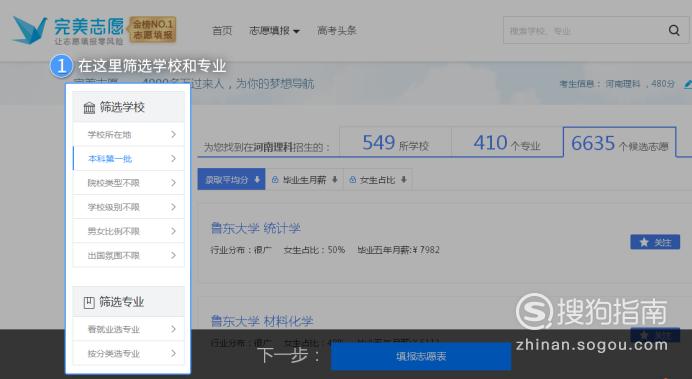This screenshot has width=692, height=379.
Task: Click the down arrow on 录取平均分
Action: (257, 180)
